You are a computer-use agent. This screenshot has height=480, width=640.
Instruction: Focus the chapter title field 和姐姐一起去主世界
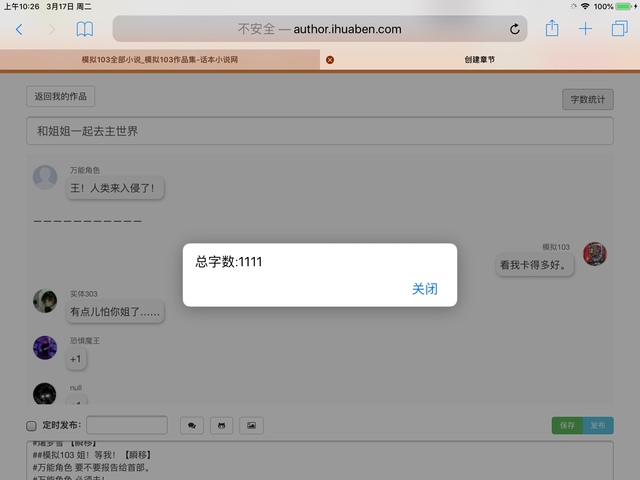pyautogui.click(x=319, y=131)
